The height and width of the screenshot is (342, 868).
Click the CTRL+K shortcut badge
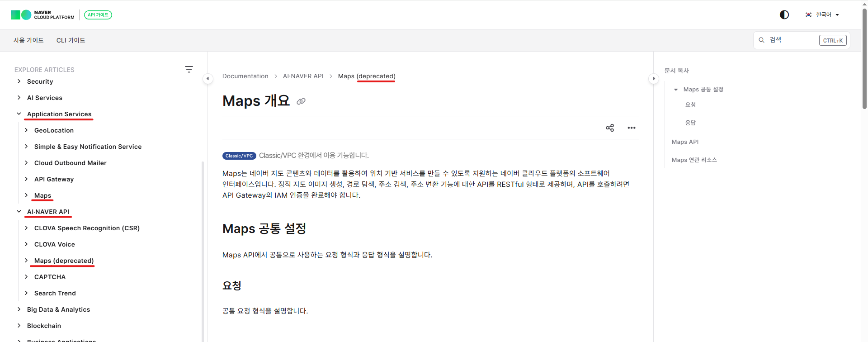[x=833, y=40]
